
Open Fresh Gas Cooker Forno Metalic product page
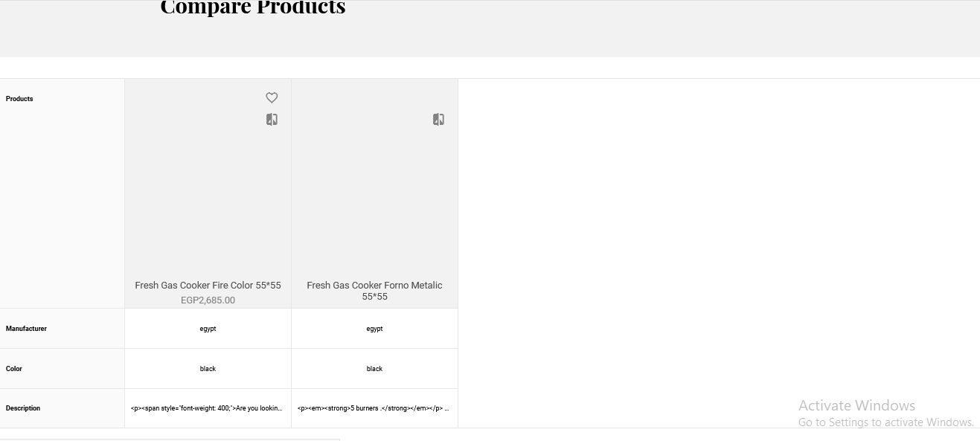374,290
